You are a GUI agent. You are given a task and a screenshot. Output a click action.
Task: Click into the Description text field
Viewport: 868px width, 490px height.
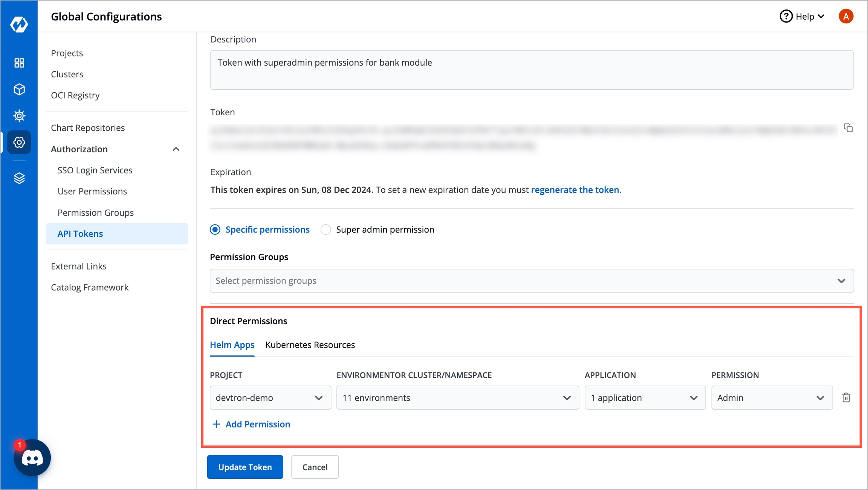pos(531,70)
